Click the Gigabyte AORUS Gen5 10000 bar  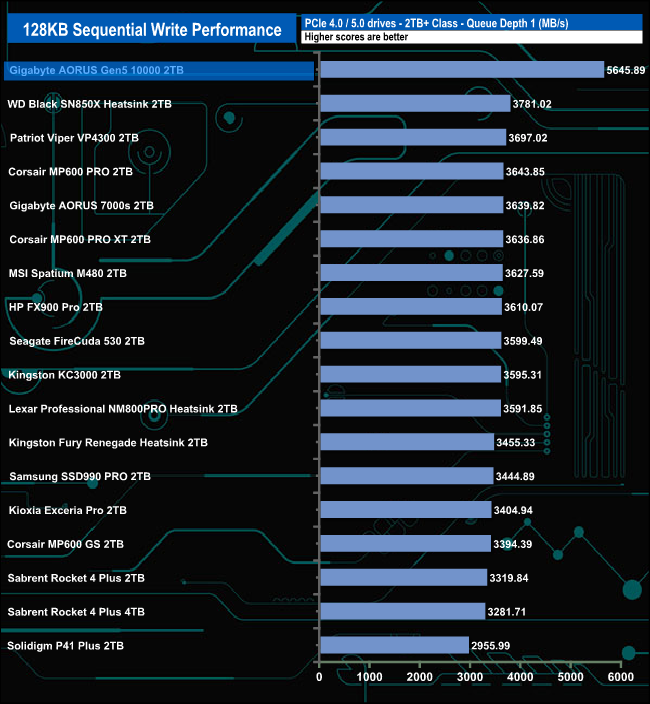[462, 70]
